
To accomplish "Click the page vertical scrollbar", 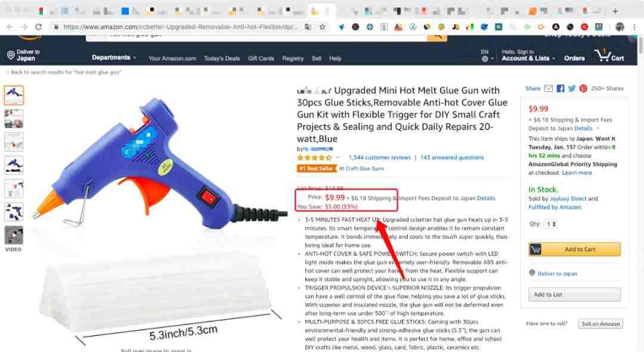I will click(640, 193).
